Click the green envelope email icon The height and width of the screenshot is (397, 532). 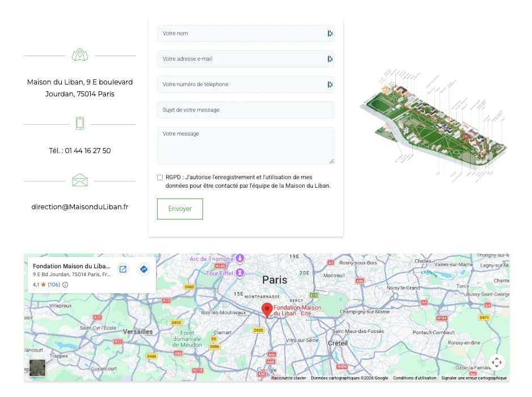point(80,180)
